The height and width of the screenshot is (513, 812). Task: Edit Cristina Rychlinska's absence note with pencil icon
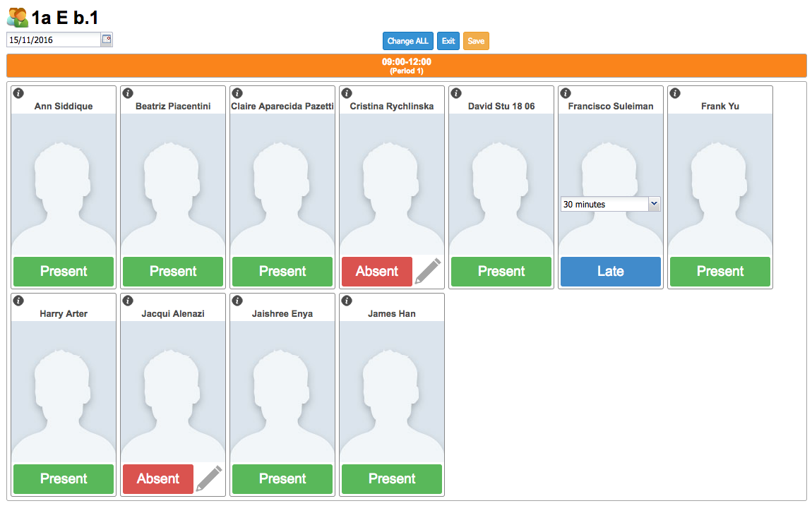click(428, 269)
